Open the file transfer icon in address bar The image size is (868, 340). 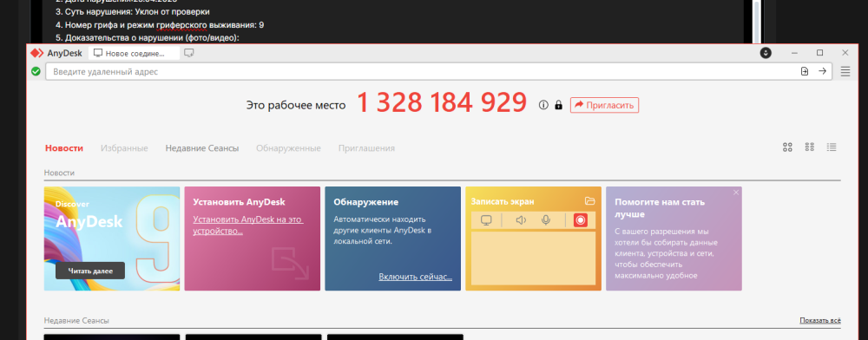coord(805,71)
